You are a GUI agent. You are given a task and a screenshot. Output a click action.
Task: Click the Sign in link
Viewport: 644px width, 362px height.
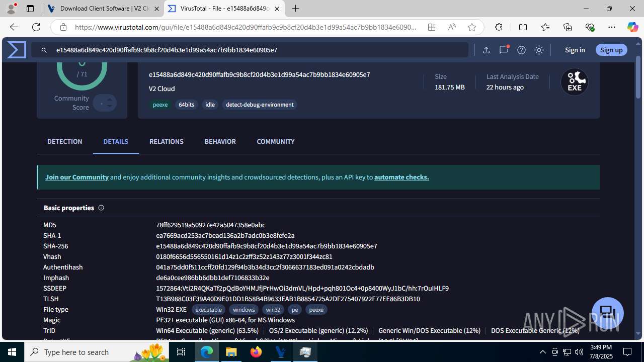[575, 50]
